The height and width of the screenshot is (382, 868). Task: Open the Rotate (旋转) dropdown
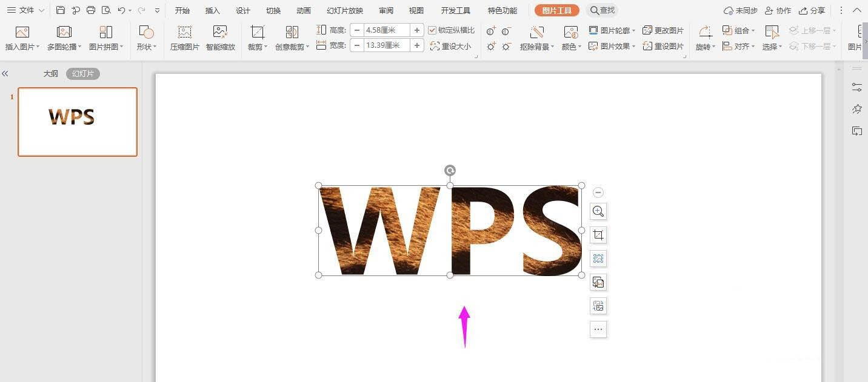coord(705,47)
